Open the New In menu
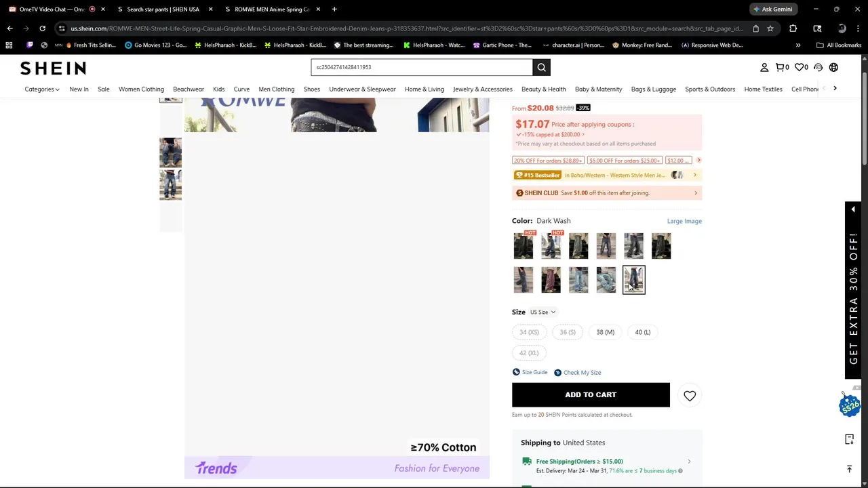 (79, 89)
